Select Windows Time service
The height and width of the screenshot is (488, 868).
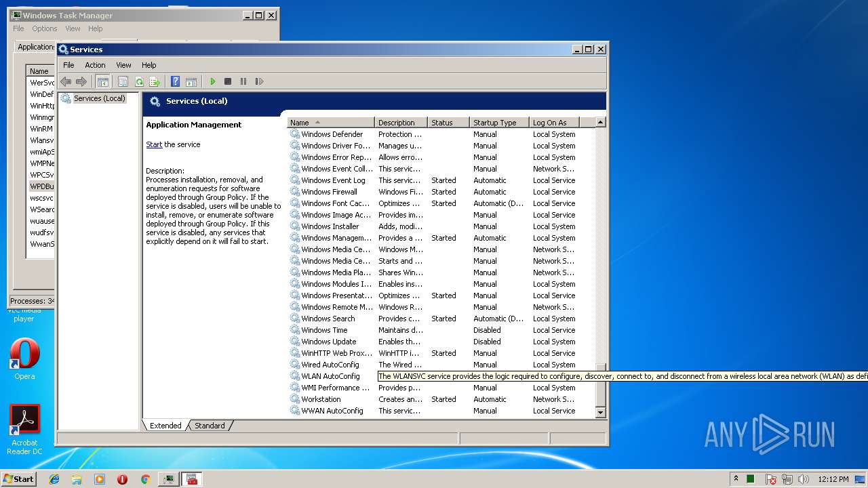(441, 330)
